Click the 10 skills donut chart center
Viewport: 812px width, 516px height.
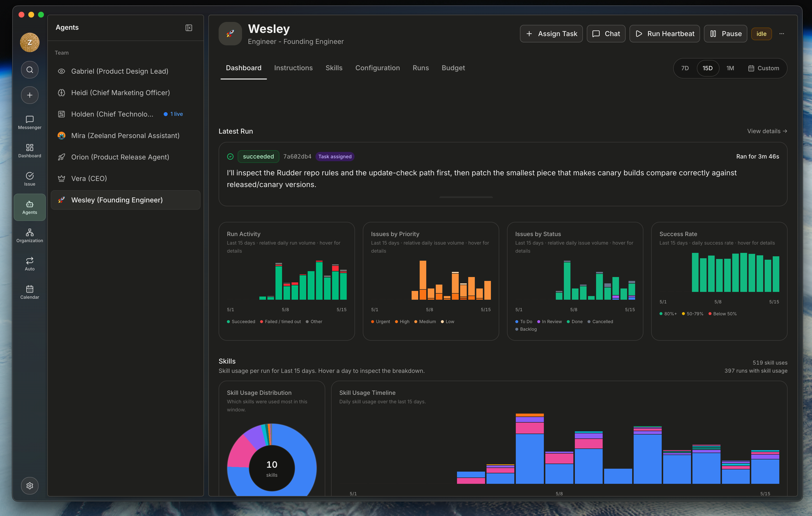(x=272, y=468)
